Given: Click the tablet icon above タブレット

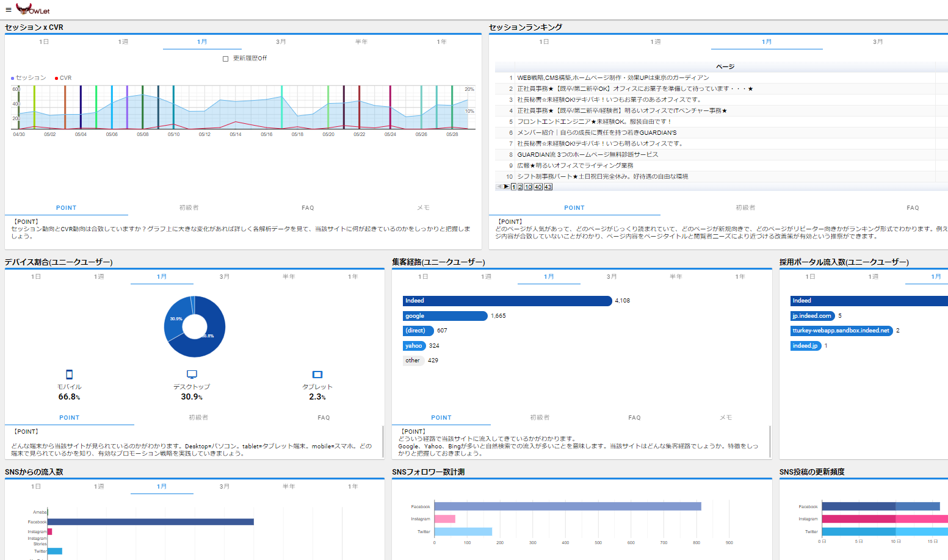Looking at the screenshot, I should (317, 375).
